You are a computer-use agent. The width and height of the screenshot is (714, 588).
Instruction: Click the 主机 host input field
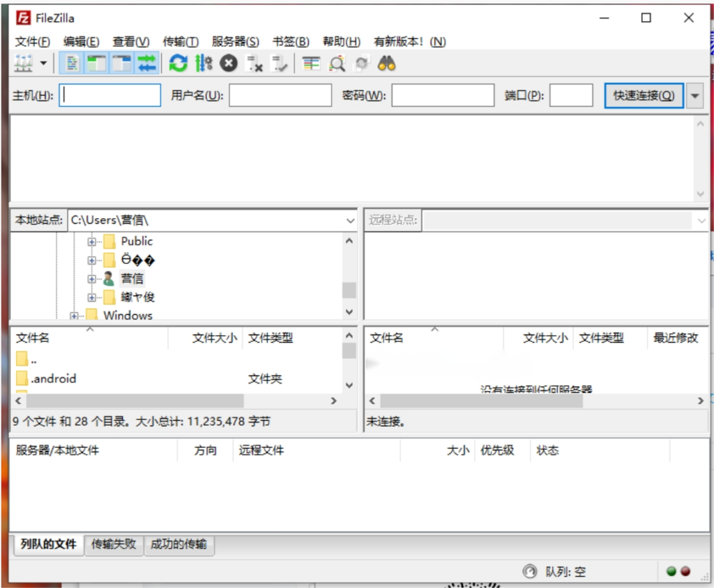(x=110, y=95)
